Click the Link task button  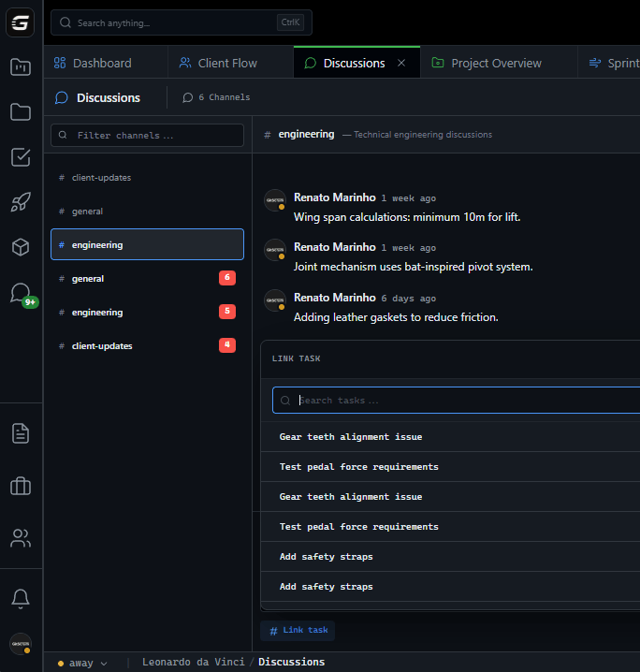coord(298,631)
